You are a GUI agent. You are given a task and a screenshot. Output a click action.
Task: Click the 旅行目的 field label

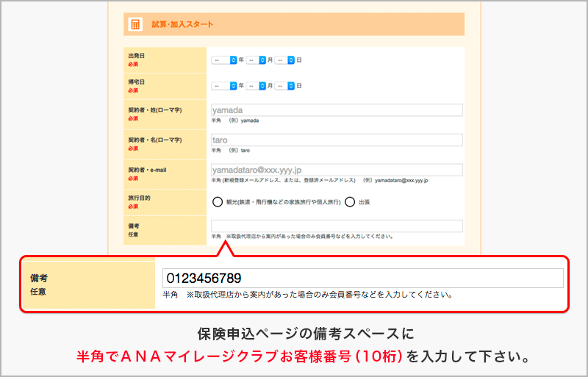click(x=141, y=198)
